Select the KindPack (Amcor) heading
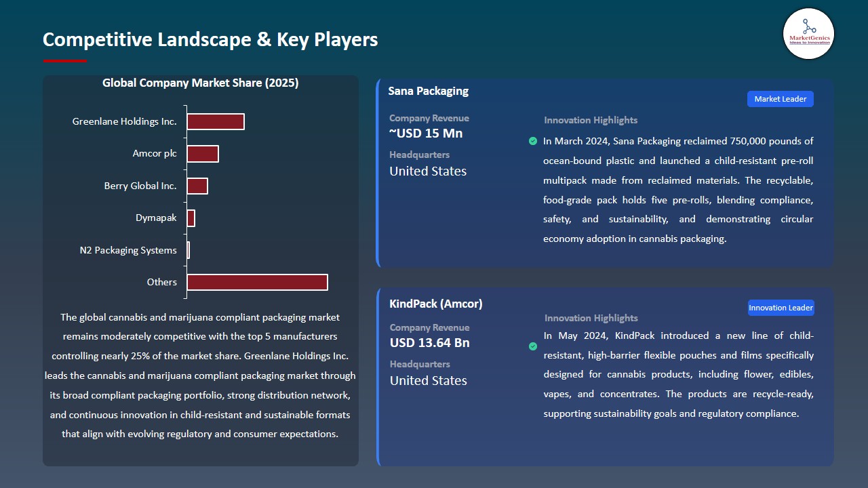Viewport: 868px width, 488px height. pyautogui.click(x=435, y=304)
